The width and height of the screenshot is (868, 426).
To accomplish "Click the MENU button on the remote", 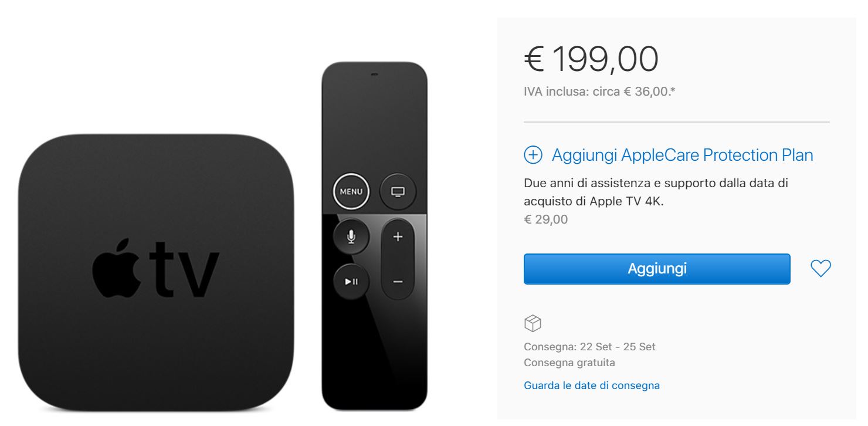I will coord(351,191).
